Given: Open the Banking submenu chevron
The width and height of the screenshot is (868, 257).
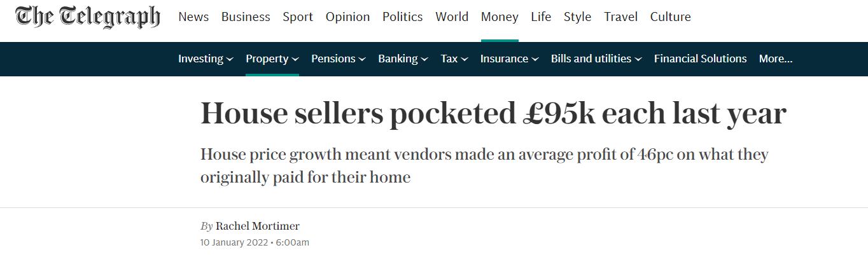Looking at the screenshot, I should (424, 59).
